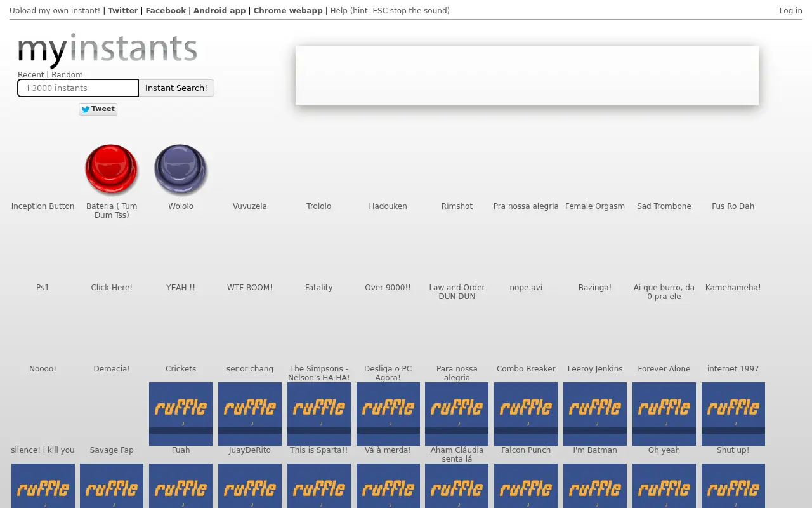The image size is (812, 508).
Task: Click the Ruffle player above Vá à merda!
Action: (388, 414)
